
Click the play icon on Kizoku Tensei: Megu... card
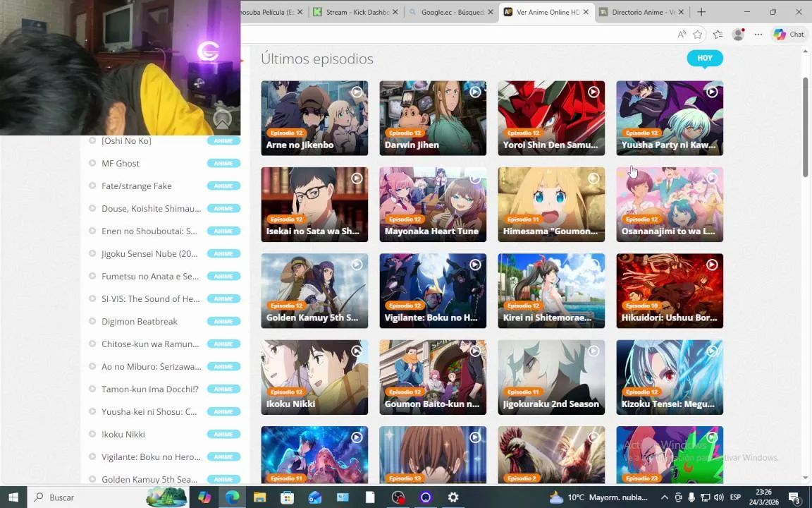click(712, 351)
